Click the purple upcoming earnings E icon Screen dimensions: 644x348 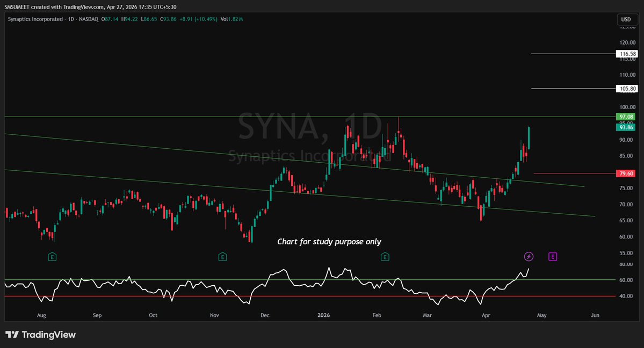point(552,256)
